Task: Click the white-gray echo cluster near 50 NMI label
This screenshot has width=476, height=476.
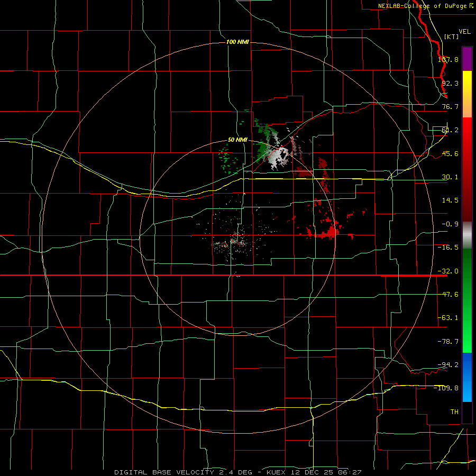Action: point(278,157)
